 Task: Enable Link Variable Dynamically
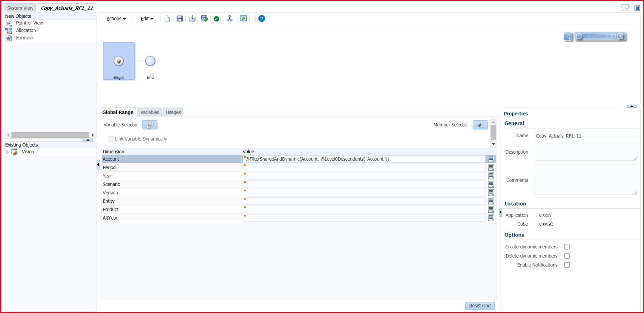[111, 139]
